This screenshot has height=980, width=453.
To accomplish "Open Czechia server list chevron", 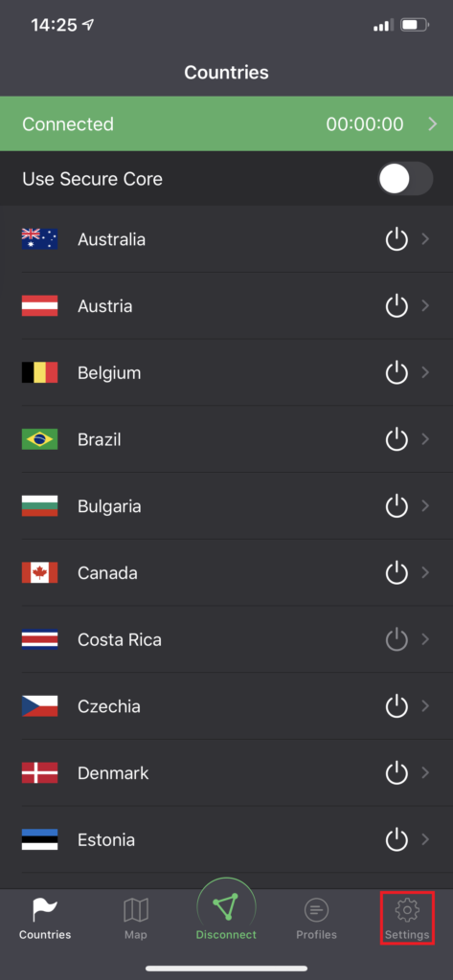I will pos(425,705).
